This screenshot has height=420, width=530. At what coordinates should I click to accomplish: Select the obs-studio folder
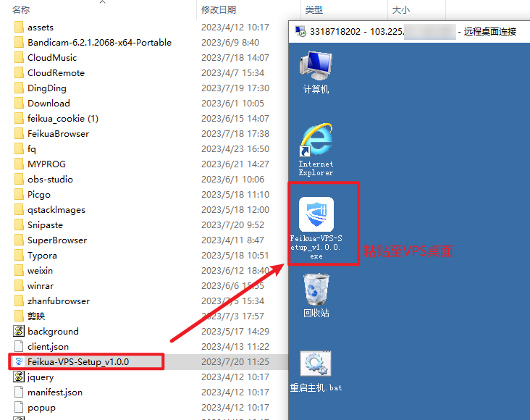(50, 179)
